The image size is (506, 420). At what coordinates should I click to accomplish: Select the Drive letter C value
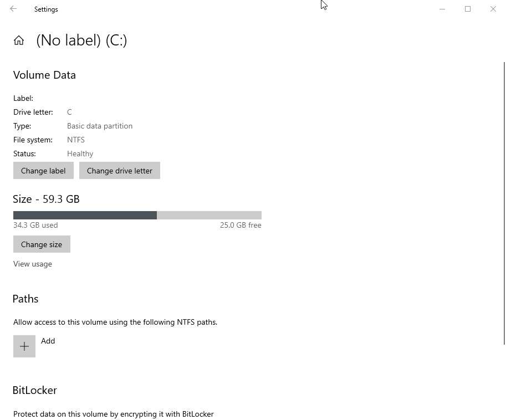pos(69,112)
